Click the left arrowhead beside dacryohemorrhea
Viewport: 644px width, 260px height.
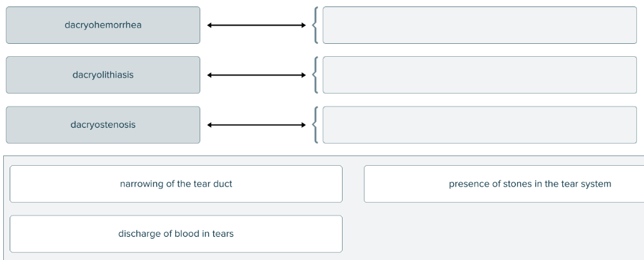210,26
